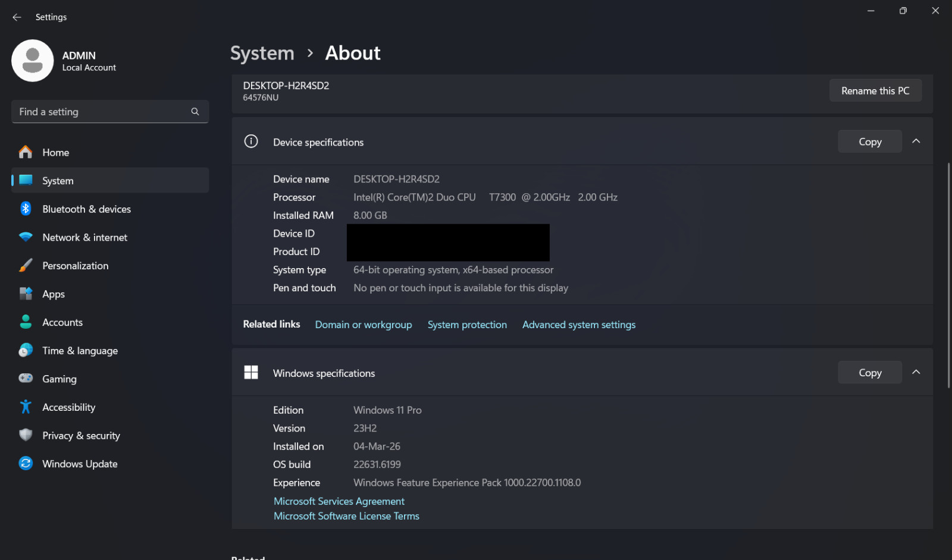The height and width of the screenshot is (560, 952).
Task: Select the Accessibility figure icon
Action: [26, 407]
